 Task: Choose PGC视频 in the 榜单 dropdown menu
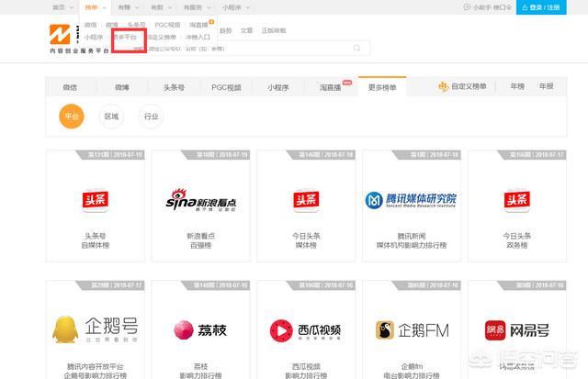coord(167,25)
